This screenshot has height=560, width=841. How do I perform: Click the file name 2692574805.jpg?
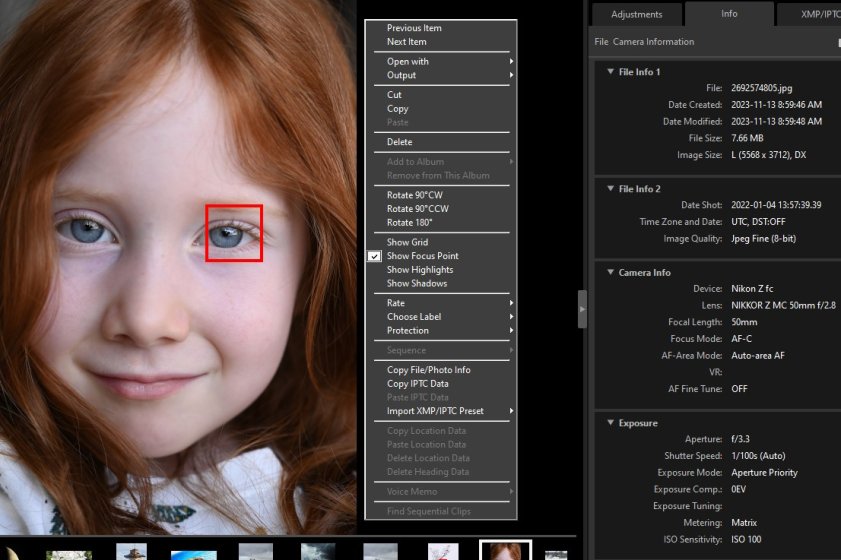[x=761, y=88]
